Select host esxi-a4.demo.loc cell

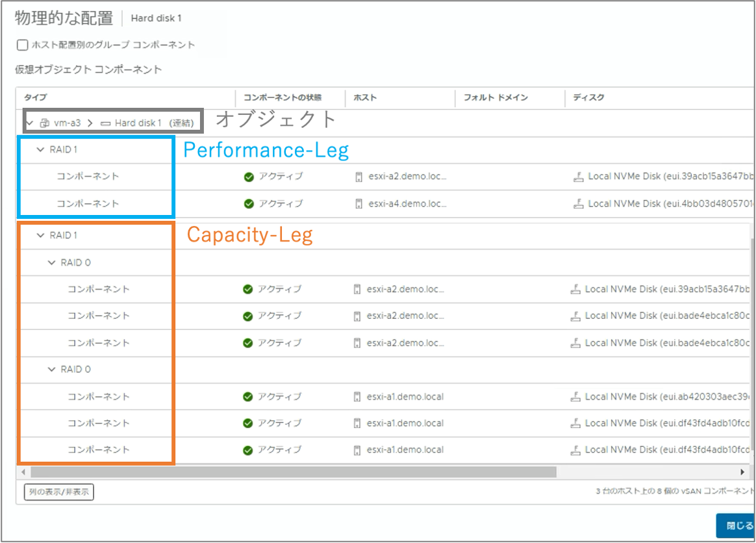click(x=407, y=204)
